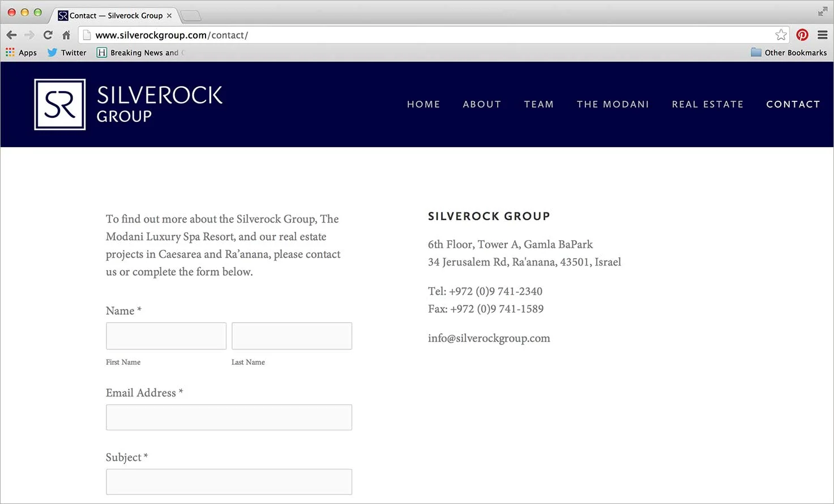The image size is (834, 504).
Task: Click the Email Address * label
Action: 144,392
